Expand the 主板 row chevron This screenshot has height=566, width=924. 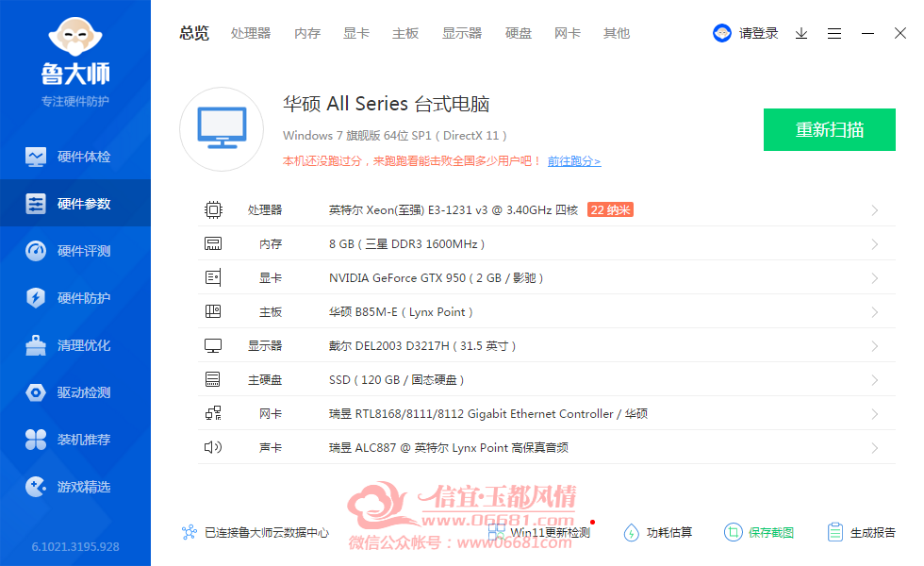(875, 312)
